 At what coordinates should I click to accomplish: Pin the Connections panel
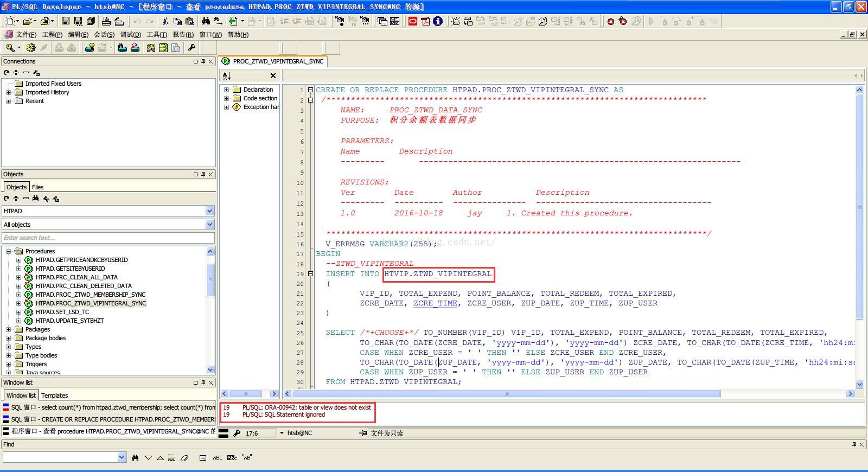click(x=203, y=62)
